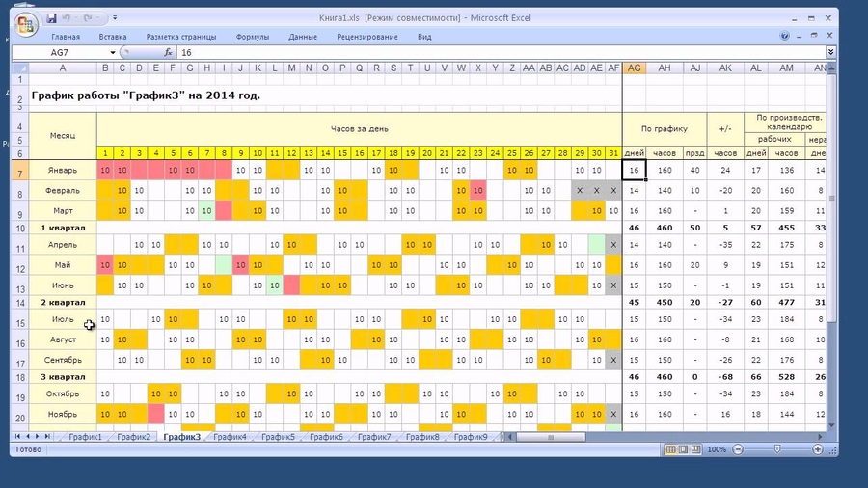868x488 pixels.
Task: Click the Save icon in quick access toolbar
Action: click(x=50, y=18)
